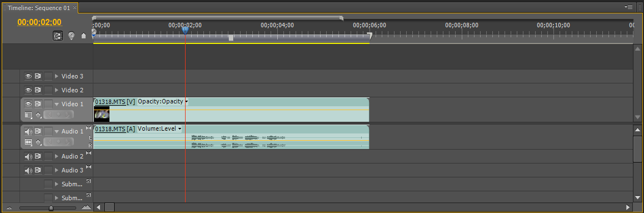Viewport: 644px width, 213px height.
Task: Expand the Video 3 track
Action: 57,77
